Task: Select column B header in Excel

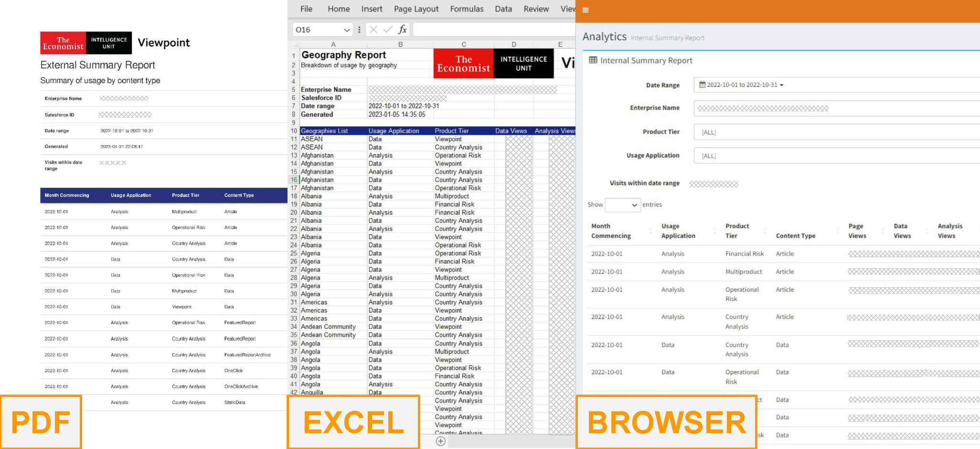Action: coord(400,44)
